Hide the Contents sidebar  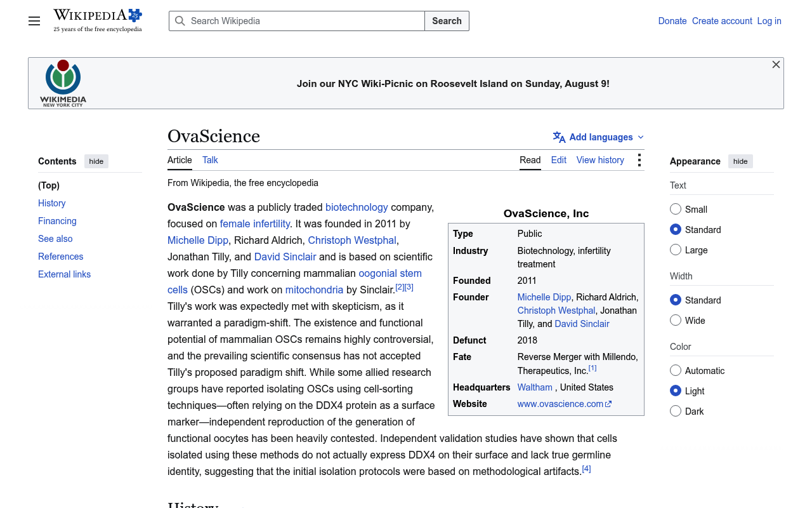pyautogui.click(x=96, y=161)
